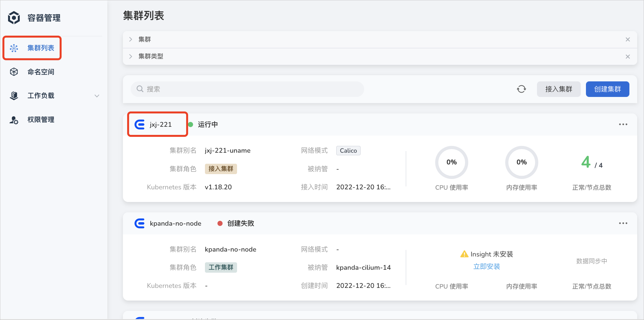Click the 工作负载 stack icon
This screenshot has height=320, width=644.
14,96
